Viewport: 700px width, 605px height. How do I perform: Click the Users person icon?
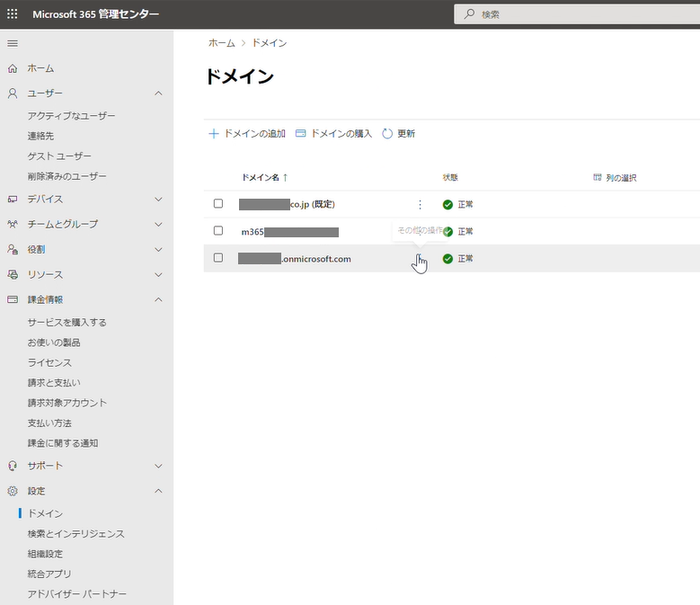click(x=13, y=93)
